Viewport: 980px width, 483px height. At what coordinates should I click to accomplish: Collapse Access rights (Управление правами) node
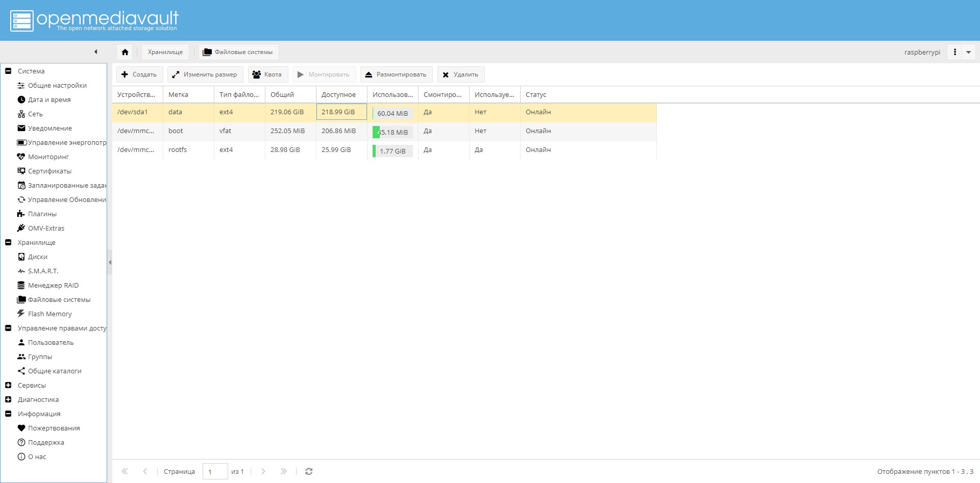point(8,328)
